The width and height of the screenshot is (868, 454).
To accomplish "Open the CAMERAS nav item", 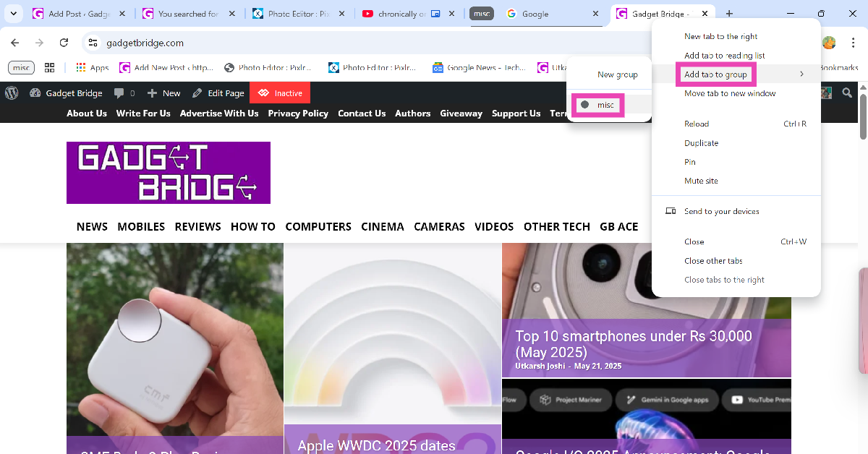I will [439, 226].
